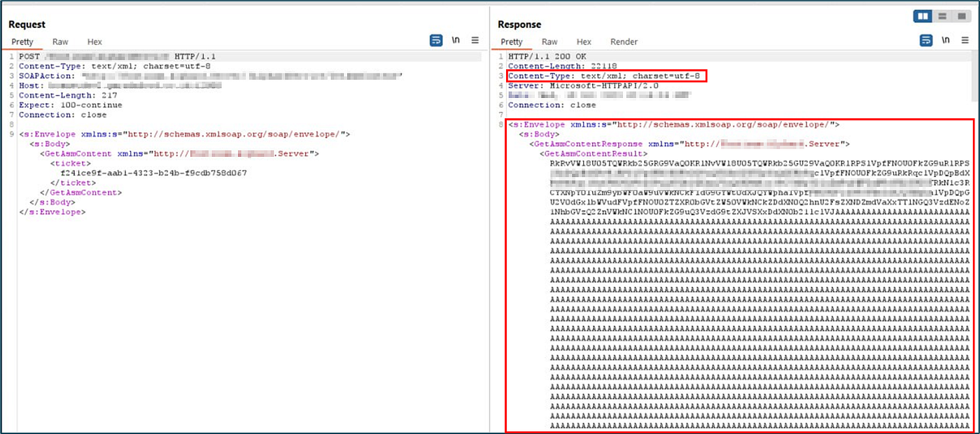Click ticket GUID f241ce9f-aab1-4323 value
Screen dimensions: 980x434
(x=153, y=173)
